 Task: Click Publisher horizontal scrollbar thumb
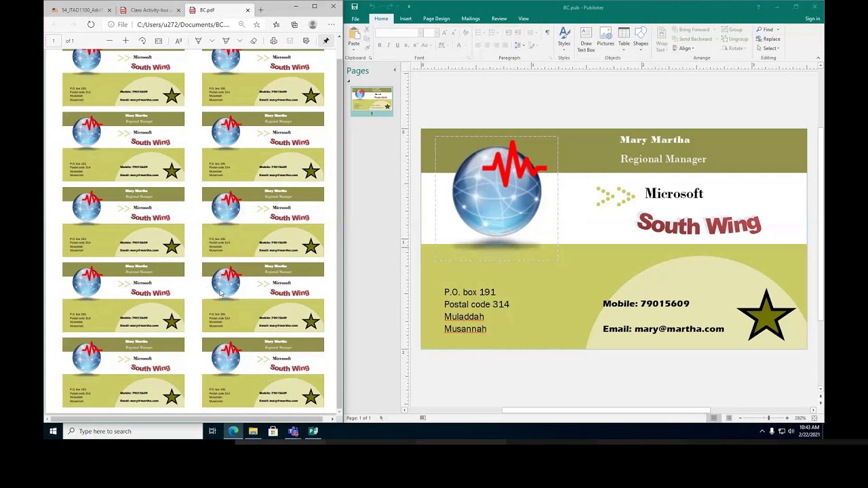[606, 410]
